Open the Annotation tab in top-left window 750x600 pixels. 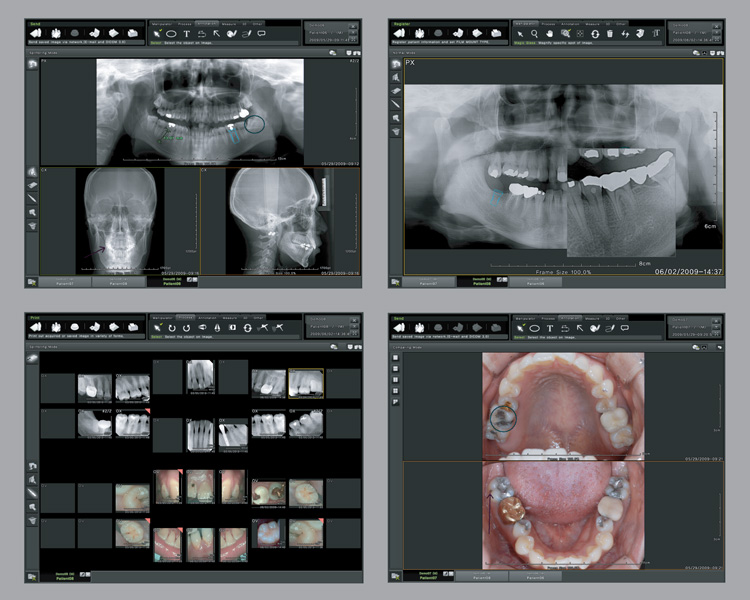[207, 23]
